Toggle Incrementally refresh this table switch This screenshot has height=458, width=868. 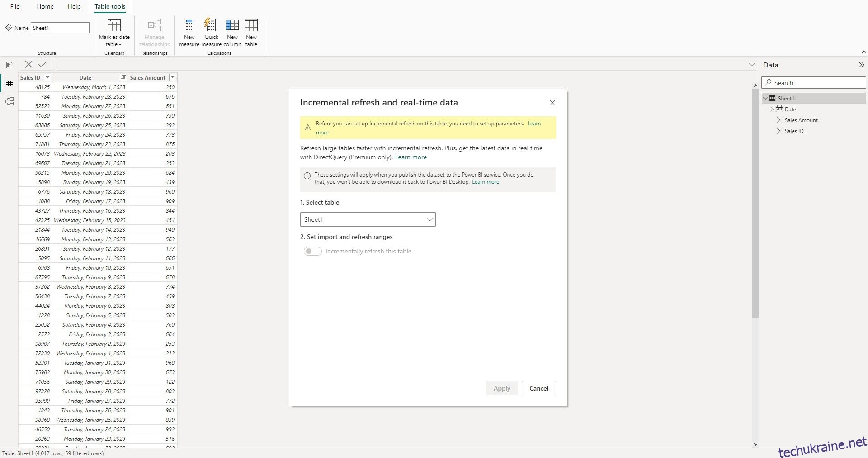point(312,251)
